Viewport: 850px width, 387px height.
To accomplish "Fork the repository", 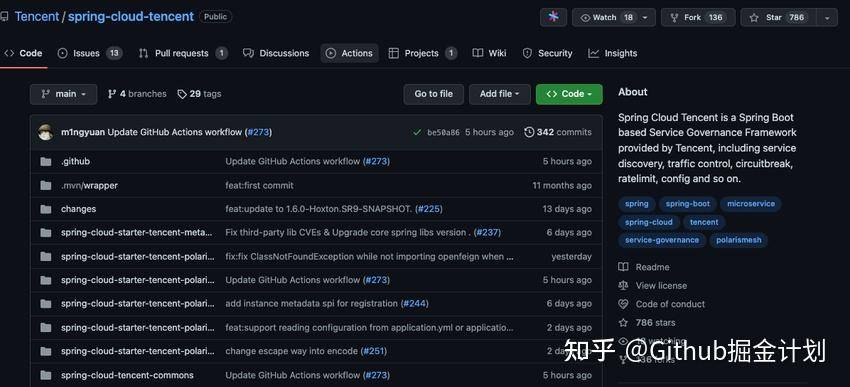I will pyautogui.click(x=698, y=17).
